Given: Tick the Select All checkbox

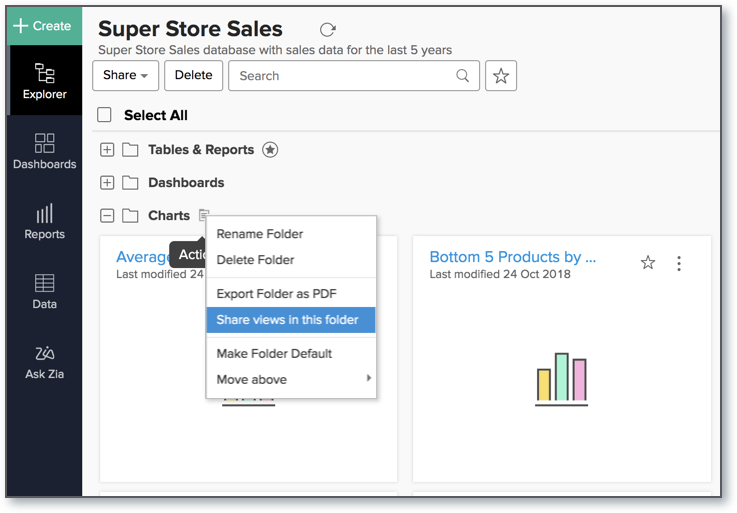Looking at the screenshot, I should (x=104, y=115).
